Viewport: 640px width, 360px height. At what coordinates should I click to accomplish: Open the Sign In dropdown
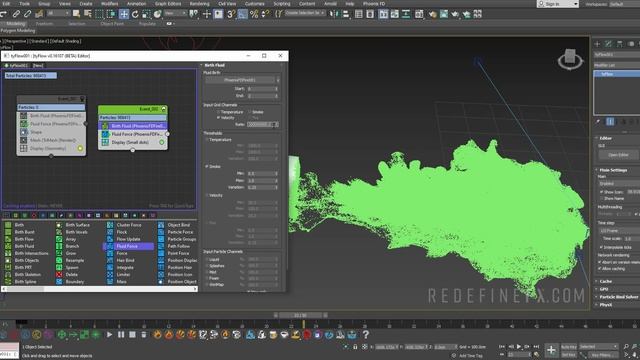tap(558, 4)
